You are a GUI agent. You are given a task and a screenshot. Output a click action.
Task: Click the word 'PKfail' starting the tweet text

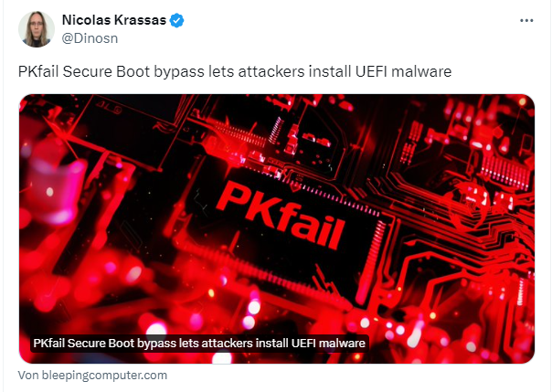point(38,71)
